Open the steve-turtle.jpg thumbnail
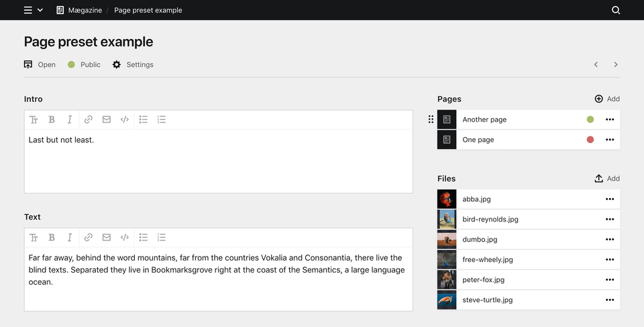This screenshot has width=644, height=327. point(447,300)
